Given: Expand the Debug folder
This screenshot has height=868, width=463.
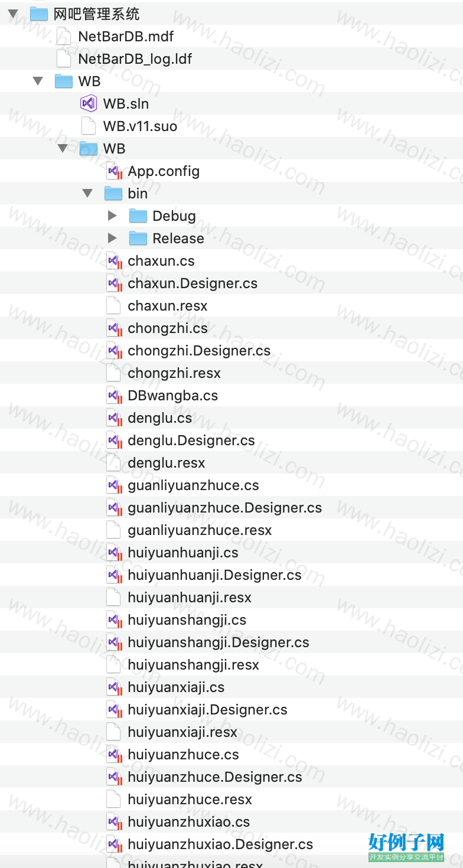Looking at the screenshot, I should click(x=112, y=216).
